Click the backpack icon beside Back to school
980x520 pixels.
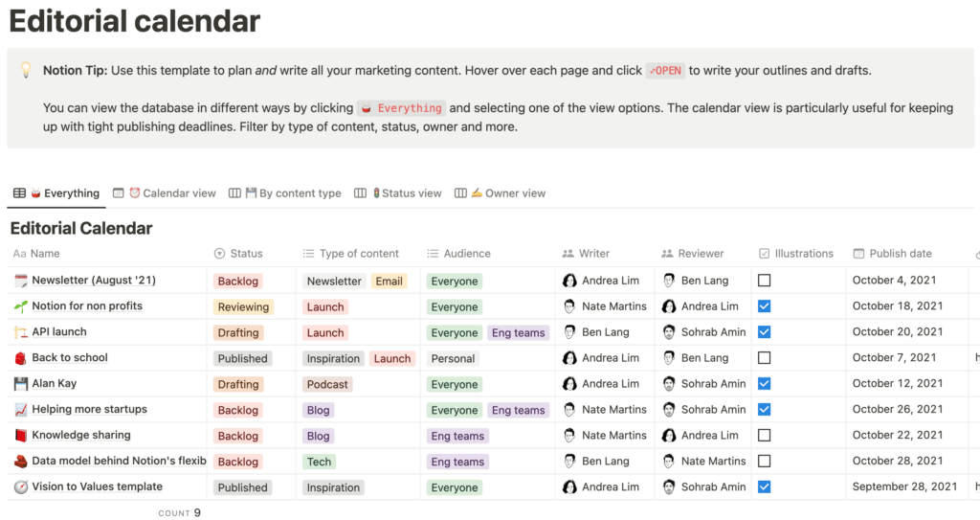point(21,358)
